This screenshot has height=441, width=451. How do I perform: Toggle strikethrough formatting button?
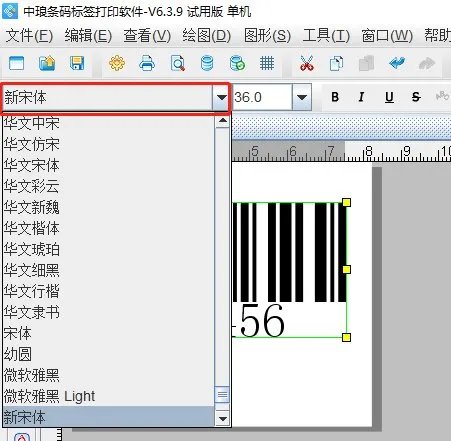tap(416, 97)
